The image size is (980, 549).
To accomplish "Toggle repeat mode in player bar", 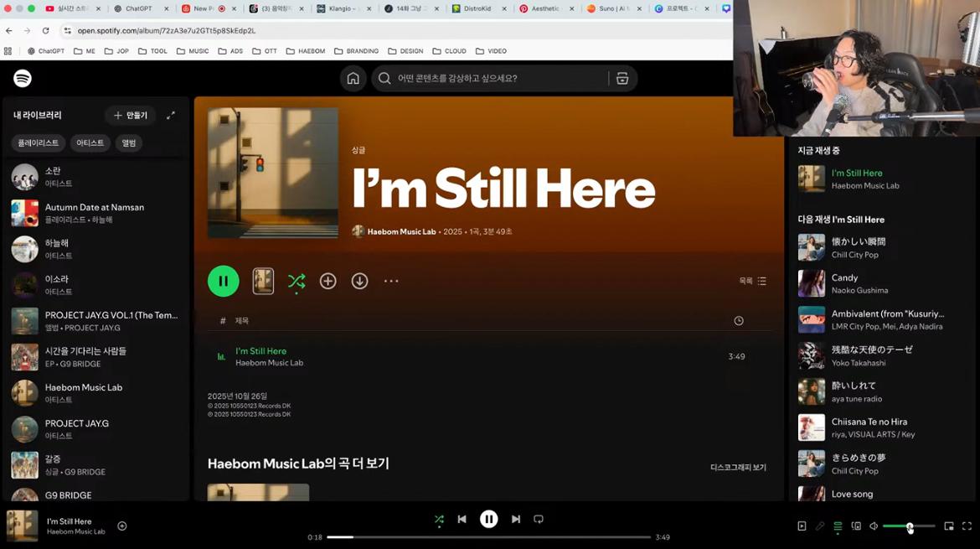I will tap(539, 520).
